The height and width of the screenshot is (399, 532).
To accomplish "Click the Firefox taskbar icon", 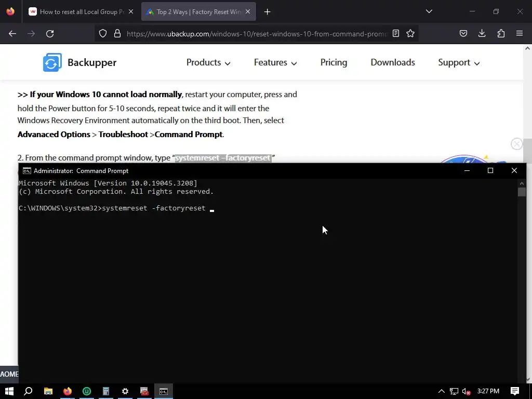I will click(x=68, y=391).
